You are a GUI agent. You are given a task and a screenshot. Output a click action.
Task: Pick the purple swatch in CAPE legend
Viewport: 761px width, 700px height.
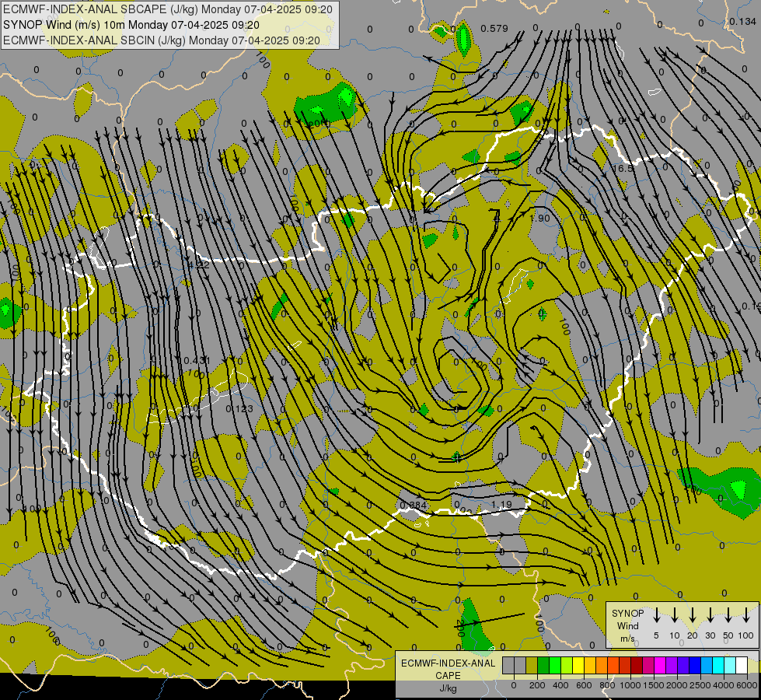pyautogui.click(x=672, y=665)
